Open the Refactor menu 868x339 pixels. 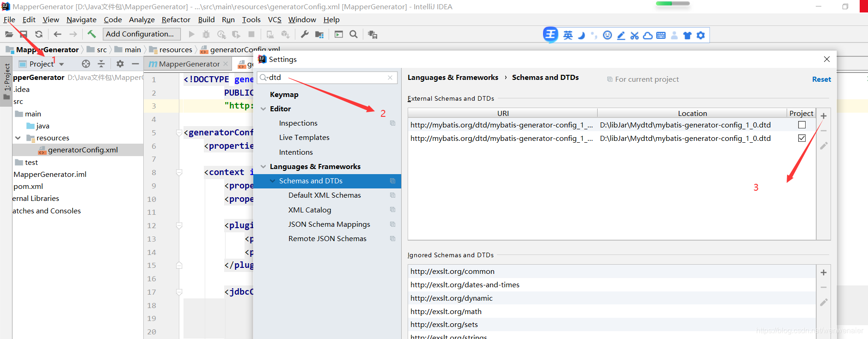176,19
